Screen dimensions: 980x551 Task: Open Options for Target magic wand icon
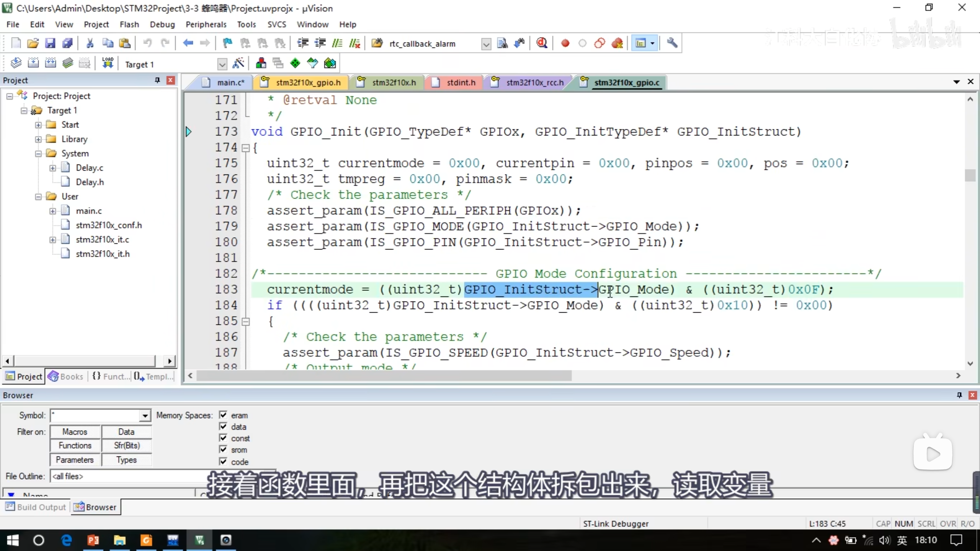pyautogui.click(x=238, y=64)
